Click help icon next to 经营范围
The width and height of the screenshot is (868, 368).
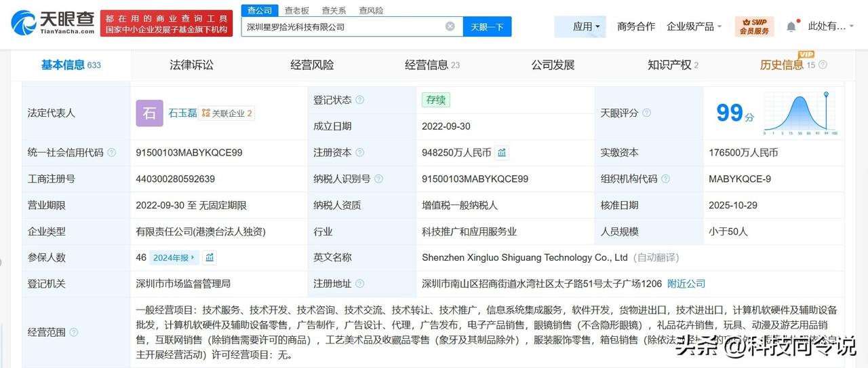tap(73, 332)
